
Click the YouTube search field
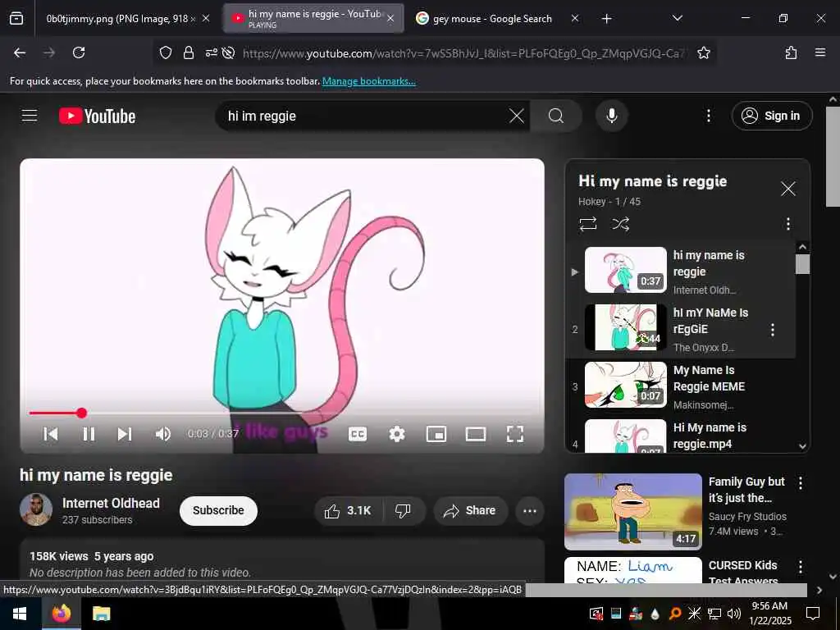pos(364,116)
